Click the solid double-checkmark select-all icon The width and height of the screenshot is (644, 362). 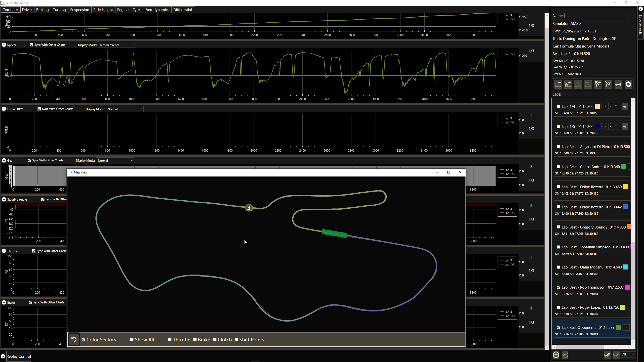pyautogui.click(x=607, y=355)
